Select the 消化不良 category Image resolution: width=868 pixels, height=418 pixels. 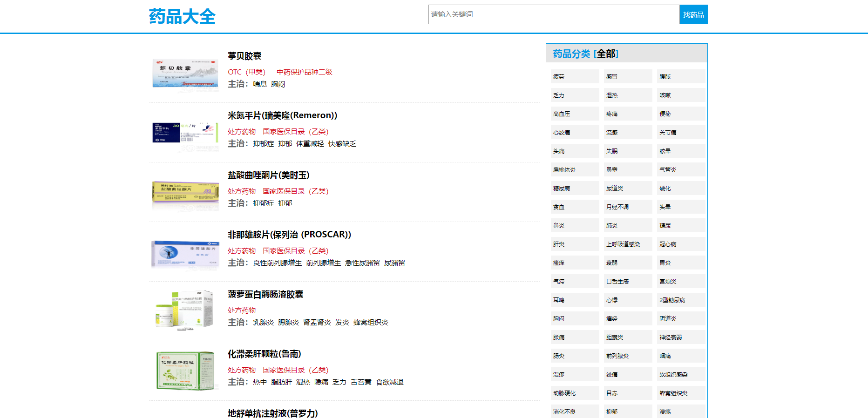point(575,411)
